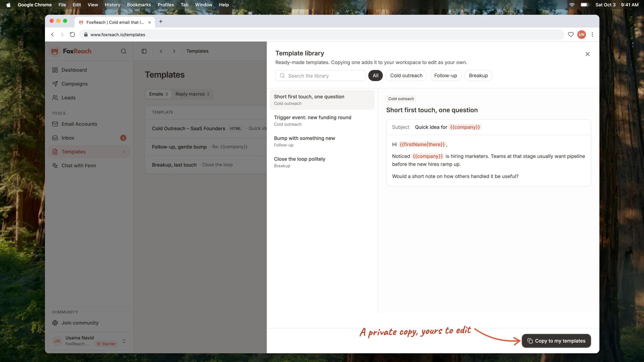The image size is (644, 362).
Task: Filter library by Breakup
Action: pos(478,76)
